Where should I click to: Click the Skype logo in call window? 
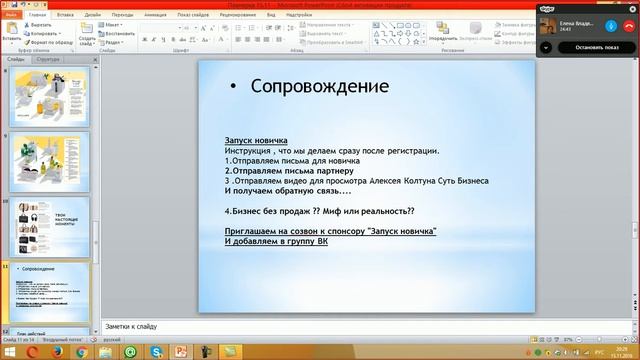547,9
